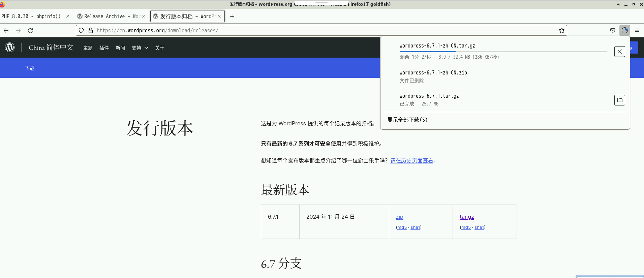View site security lock information
The image size is (644, 278).
(91, 30)
